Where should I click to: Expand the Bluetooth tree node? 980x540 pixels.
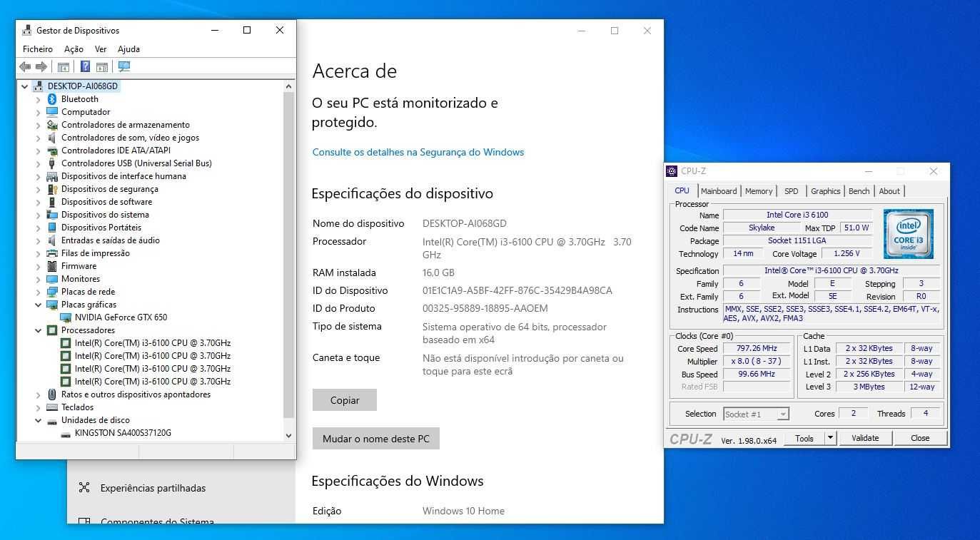click(39, 99)
